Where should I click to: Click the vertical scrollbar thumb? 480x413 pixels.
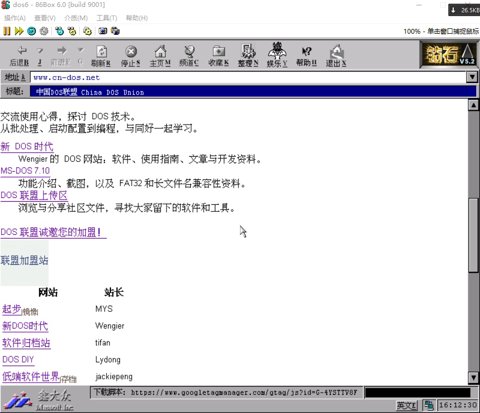pyautogui.click(x=473, y=235)
